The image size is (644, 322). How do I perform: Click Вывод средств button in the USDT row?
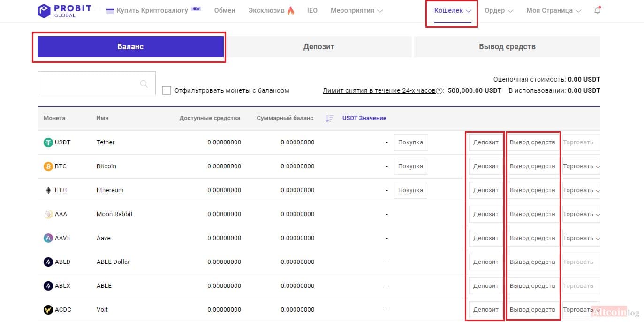(x=532, y=142)
